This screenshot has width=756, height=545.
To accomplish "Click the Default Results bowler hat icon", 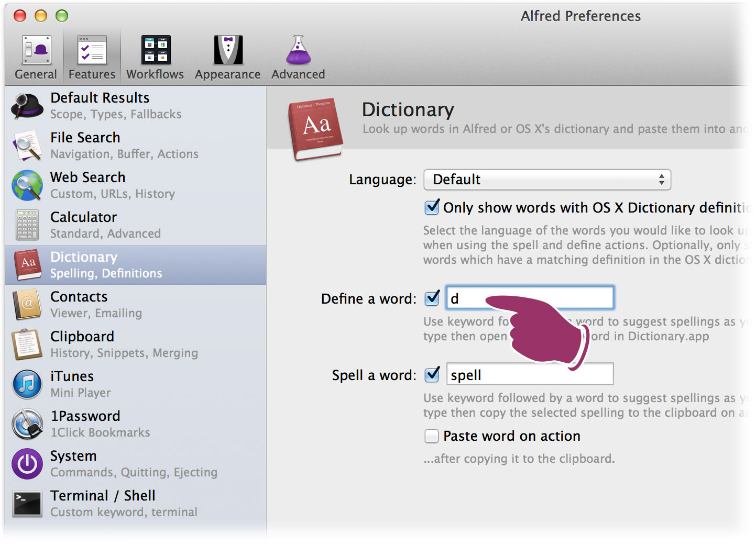I will click(27, 106).
